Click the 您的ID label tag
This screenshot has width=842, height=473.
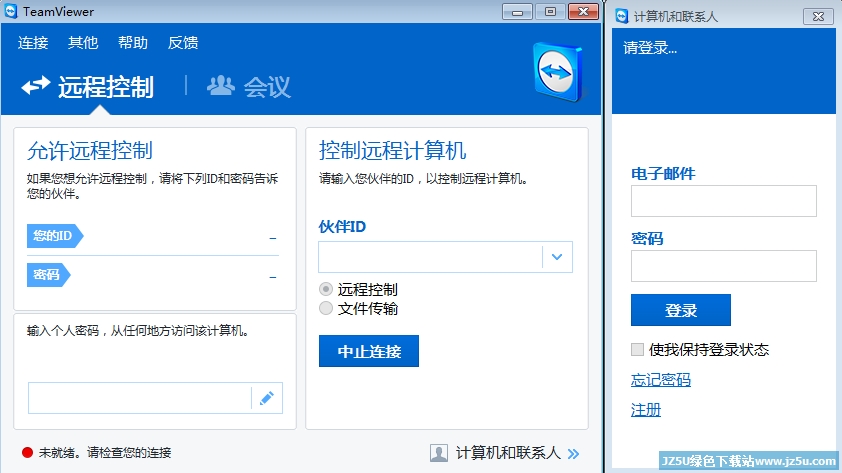pos(55,236)
